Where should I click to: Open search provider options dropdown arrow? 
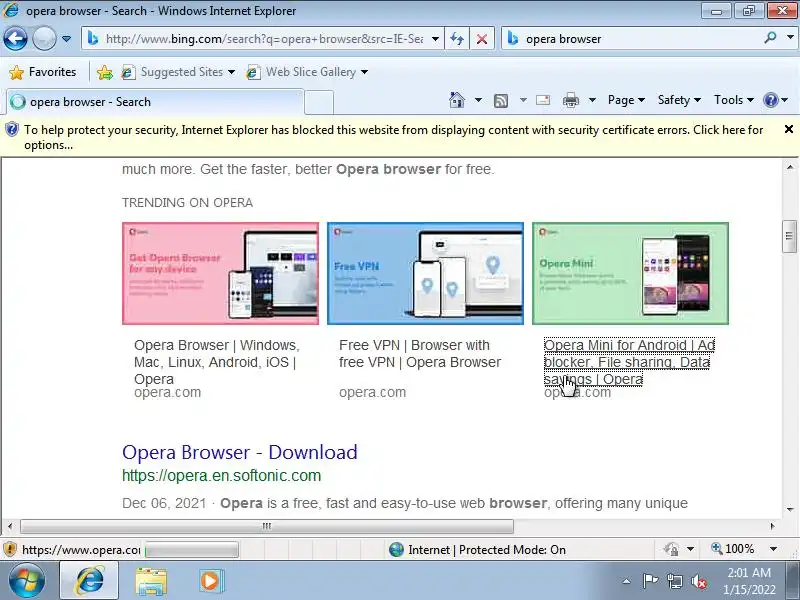click(790, 38)
